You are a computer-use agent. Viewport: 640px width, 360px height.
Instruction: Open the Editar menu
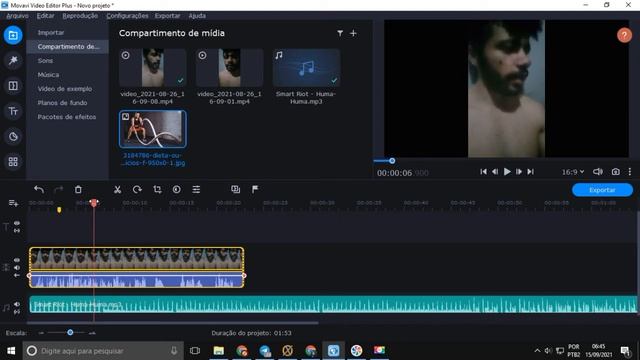[x=45, y=16]
